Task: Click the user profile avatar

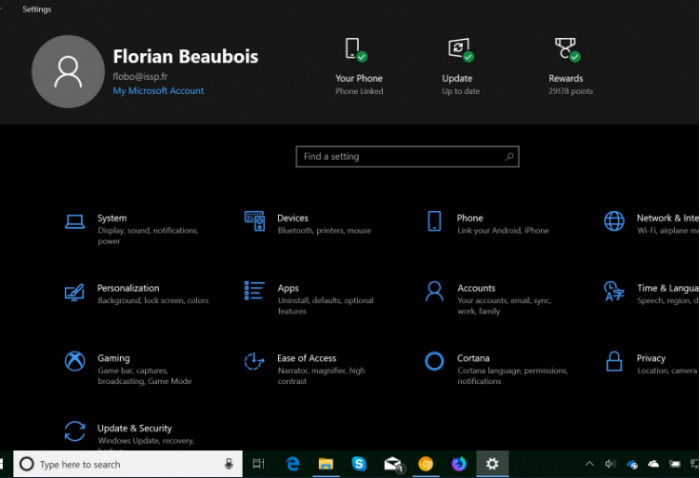Action: (68, 71)
